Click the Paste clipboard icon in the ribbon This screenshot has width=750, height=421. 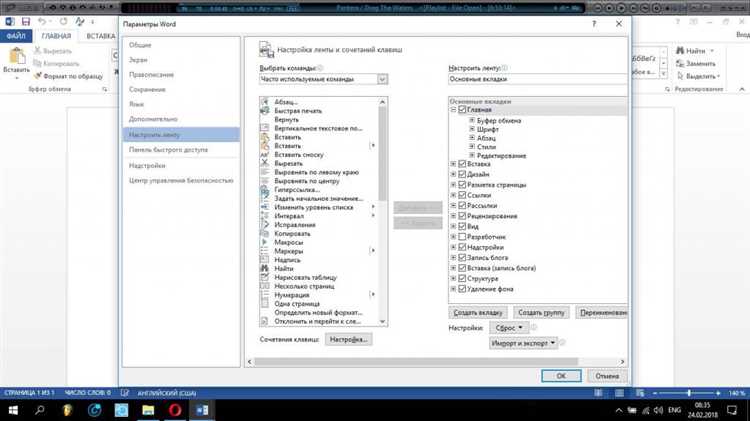(17, 56)
